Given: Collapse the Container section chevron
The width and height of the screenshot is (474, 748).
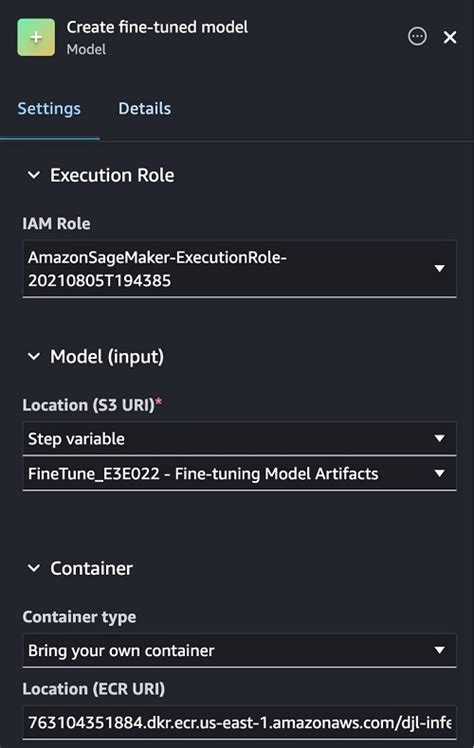Looking at the screenshot, I should pos(34,568).
